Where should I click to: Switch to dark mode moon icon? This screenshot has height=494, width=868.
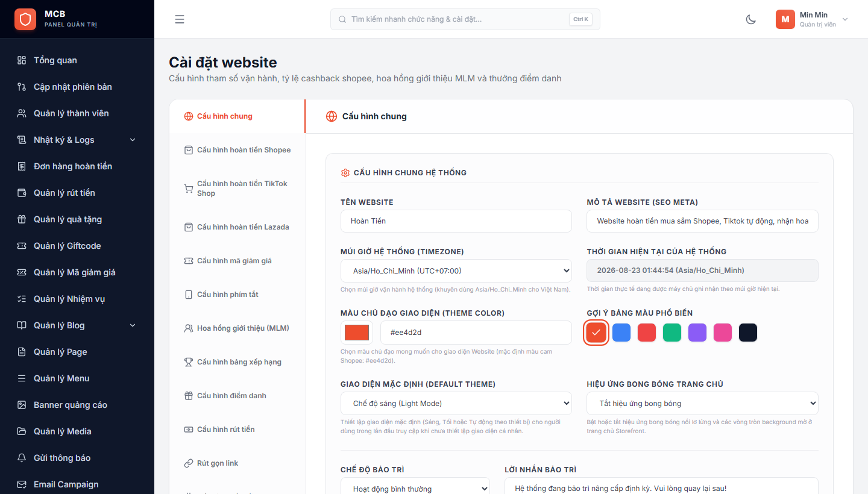(751, 19)
